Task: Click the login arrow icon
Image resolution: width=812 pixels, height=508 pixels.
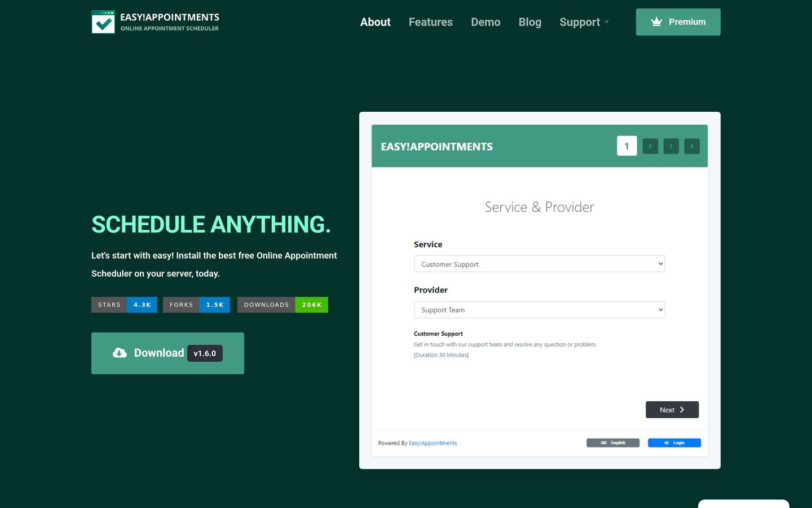Action: 667,443
